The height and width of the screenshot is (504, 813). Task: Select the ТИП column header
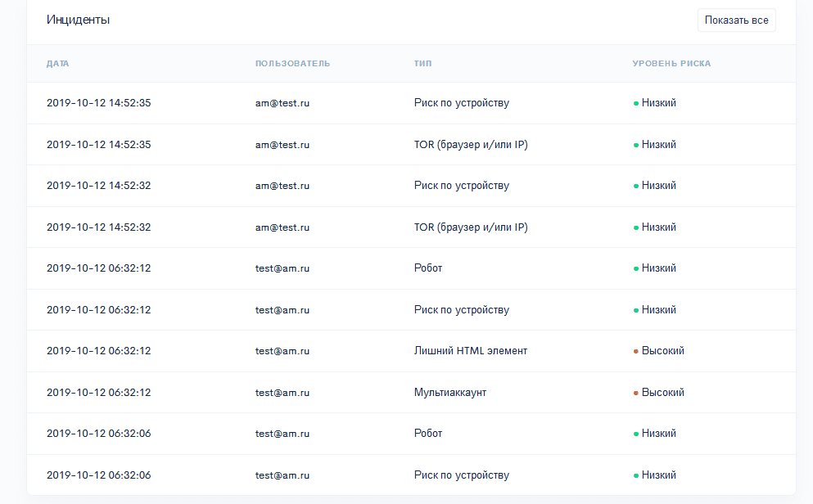[422, 64]
